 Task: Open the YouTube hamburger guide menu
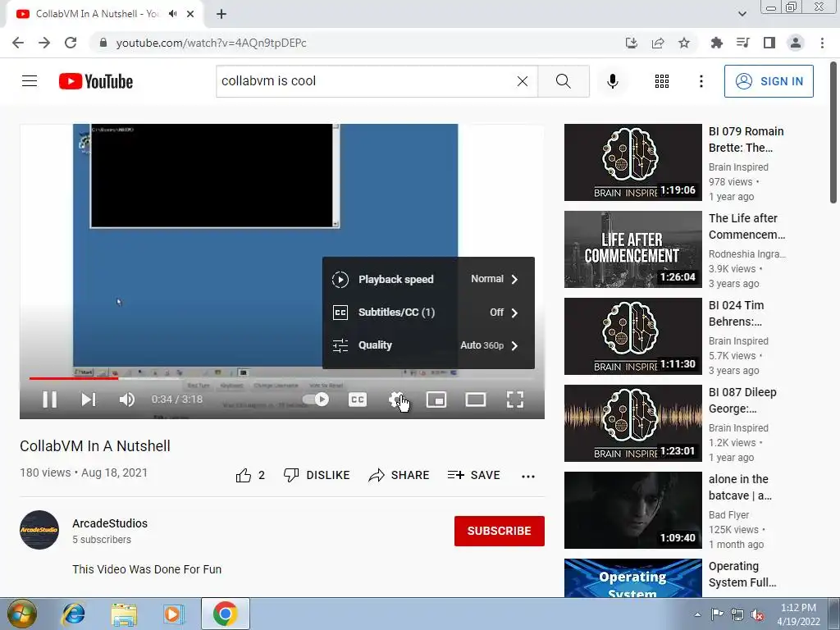click(30, 81)
